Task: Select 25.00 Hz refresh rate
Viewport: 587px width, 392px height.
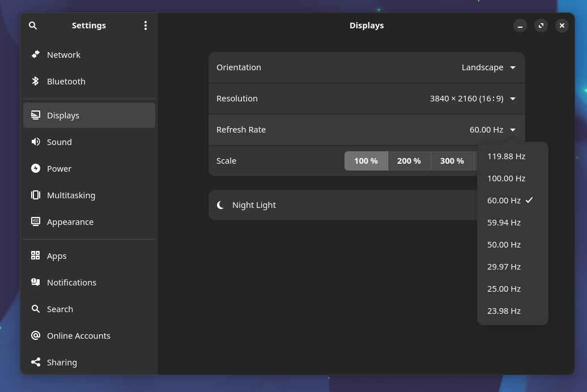Action: pos(513,289)
